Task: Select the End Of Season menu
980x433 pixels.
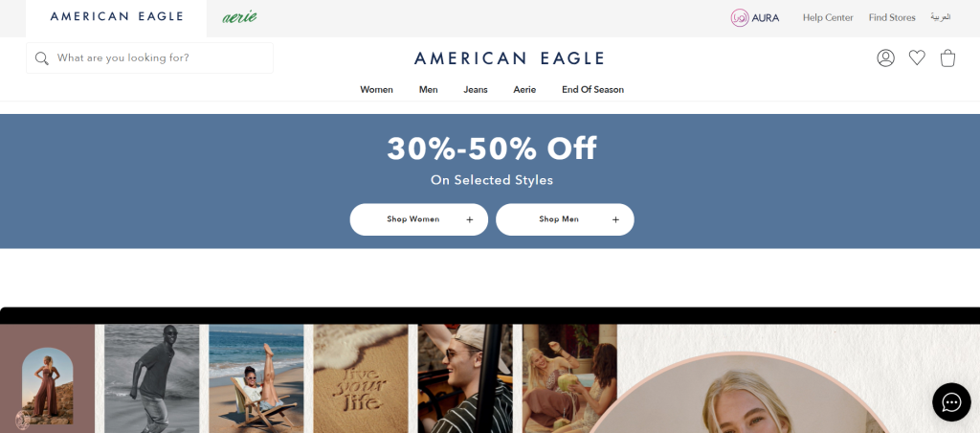Action: [592, 89]
